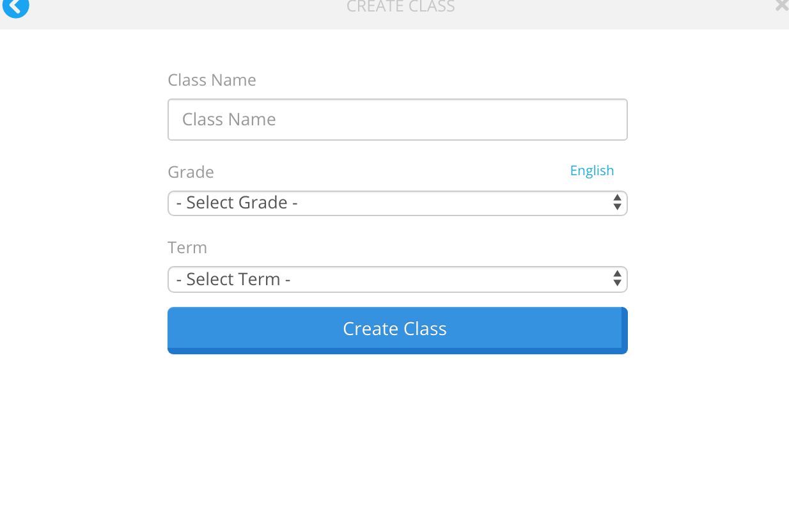Go back using the blue arrow icon
The image size is (789, 532).
(15, 6)
